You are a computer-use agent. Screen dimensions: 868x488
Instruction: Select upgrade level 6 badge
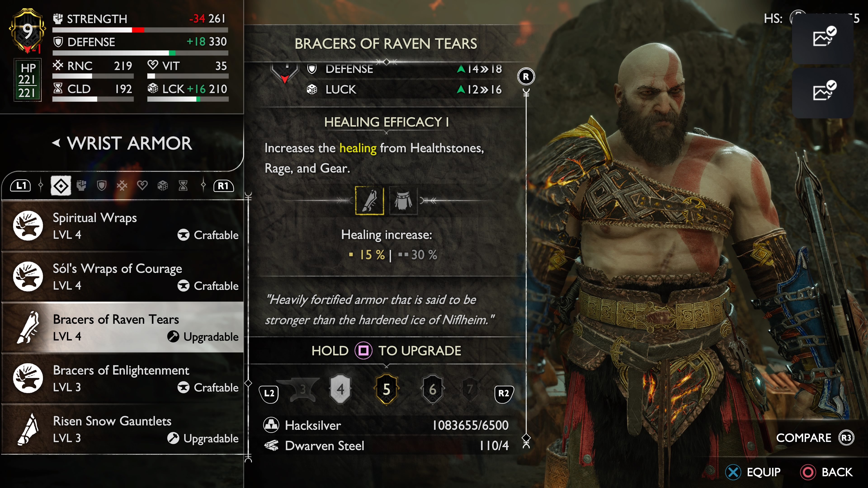(x=433, y=389)
